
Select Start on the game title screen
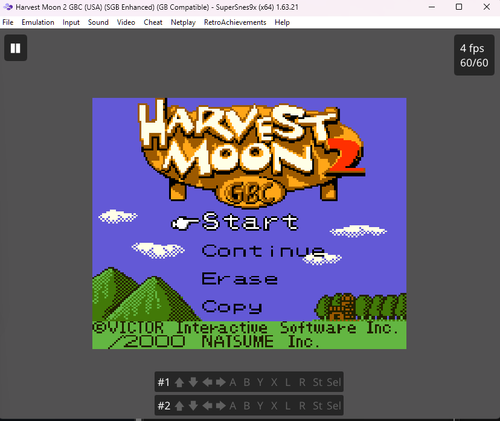coord(250,222)
